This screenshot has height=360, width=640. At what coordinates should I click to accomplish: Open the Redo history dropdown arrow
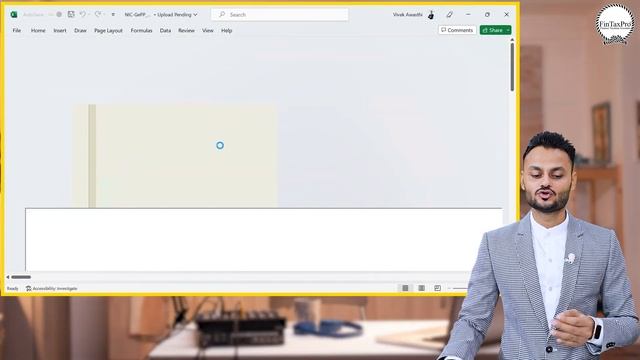click(x=104, y=14)
